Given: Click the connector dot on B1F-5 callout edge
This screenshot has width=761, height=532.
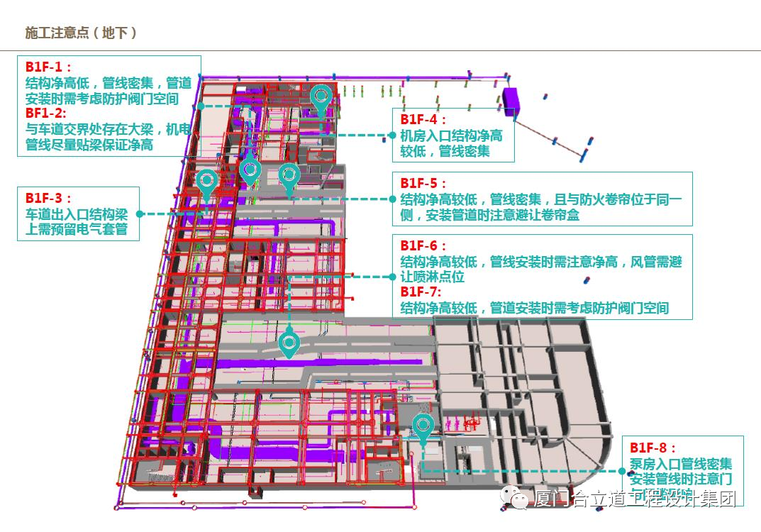Looking at the screenshot, I should [391, 199].
